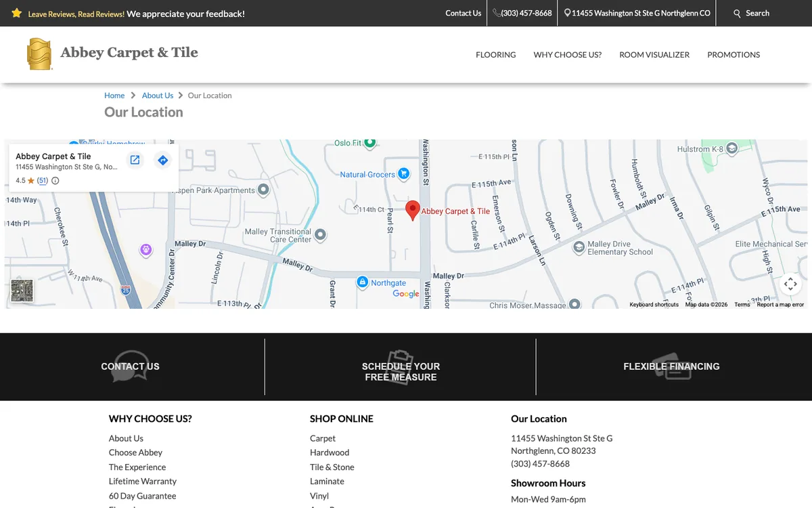Click Report a map error link

point(780,305)
